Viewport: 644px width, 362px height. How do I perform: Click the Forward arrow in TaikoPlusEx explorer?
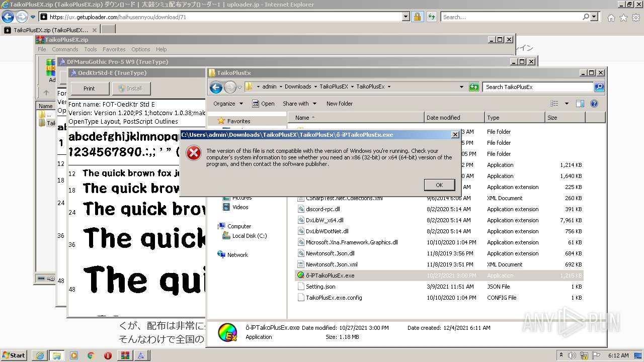pyautogui.click(x=230, y=87)
